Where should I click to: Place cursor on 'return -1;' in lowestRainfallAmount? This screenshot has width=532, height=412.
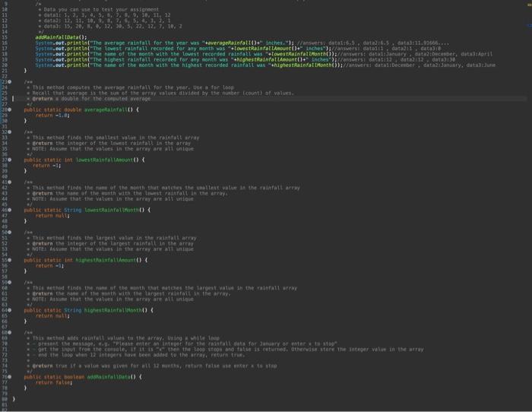pos(47,166)
